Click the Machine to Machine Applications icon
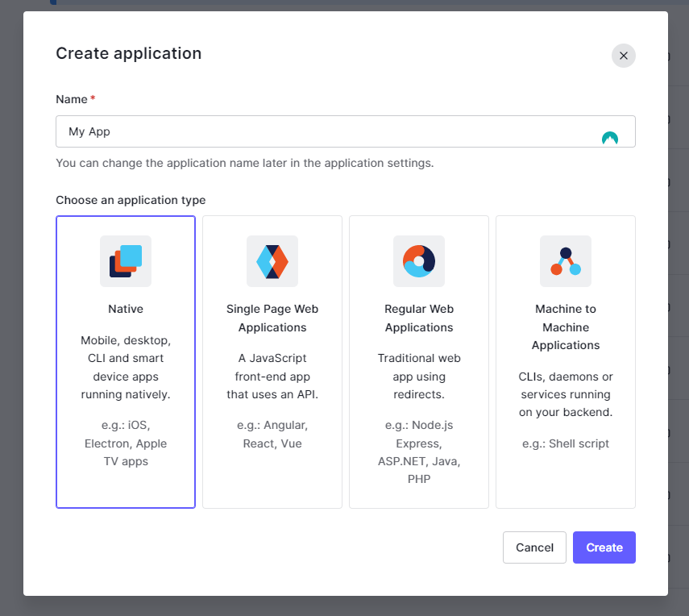The height and width of the screenshot is (616, 689). tap(566, 261)
